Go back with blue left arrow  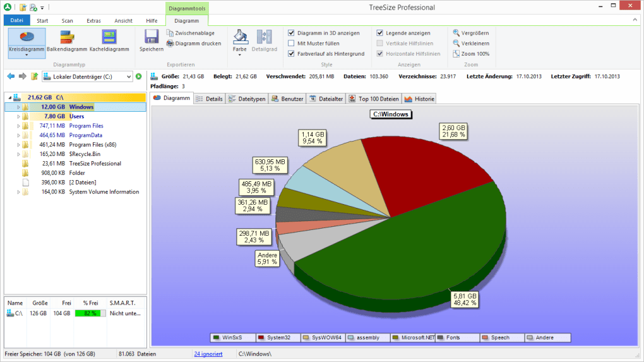11,76
